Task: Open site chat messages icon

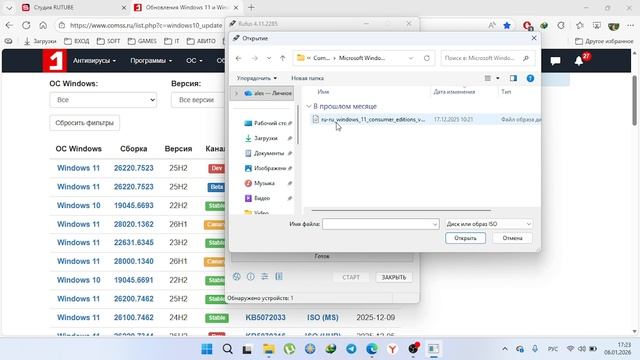Action: coord(555,61)
